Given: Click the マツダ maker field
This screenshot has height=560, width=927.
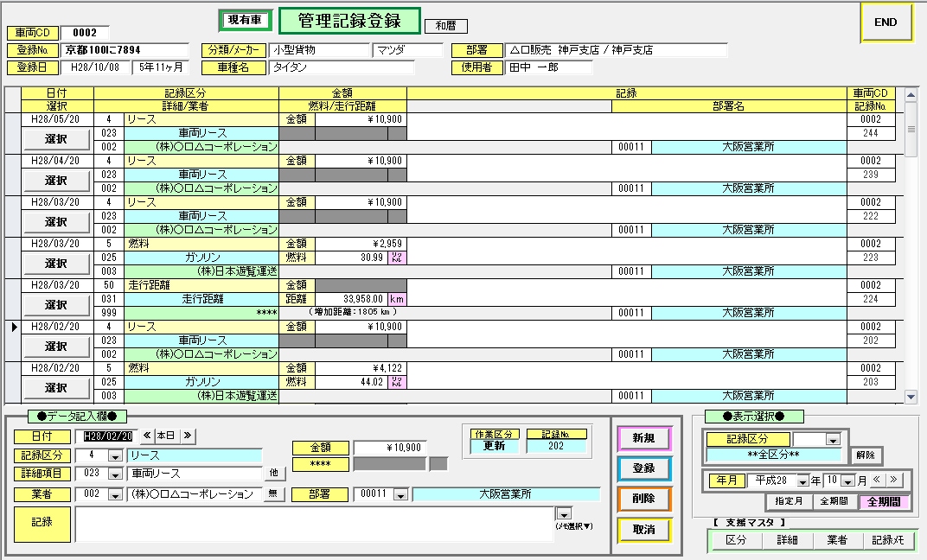Looking at the screenshot, I should (408, 50).
